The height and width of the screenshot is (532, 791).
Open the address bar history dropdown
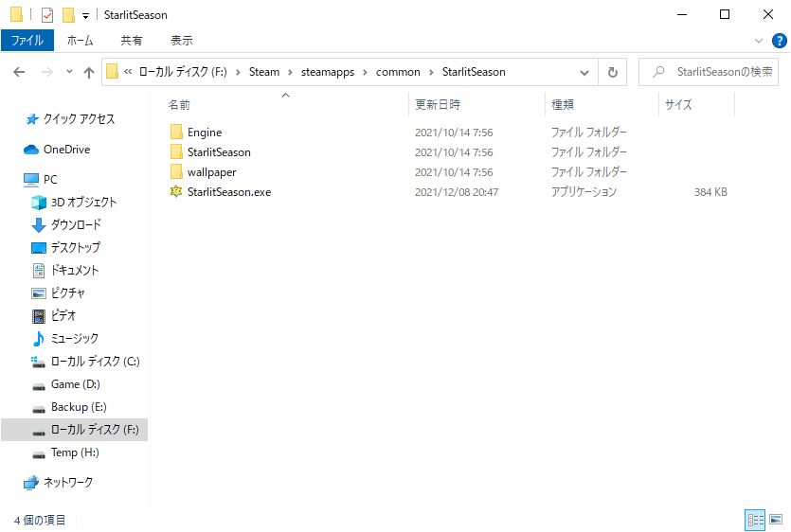[x=584, y=72]
